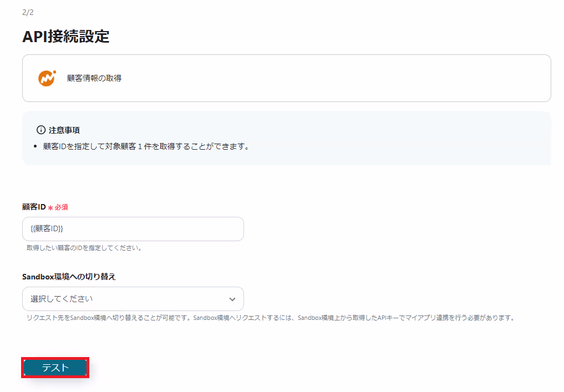The width and height of the screenshot is (564, 392).
Task: Click the info icon beside 注意事項
Action: pos(41,130)
